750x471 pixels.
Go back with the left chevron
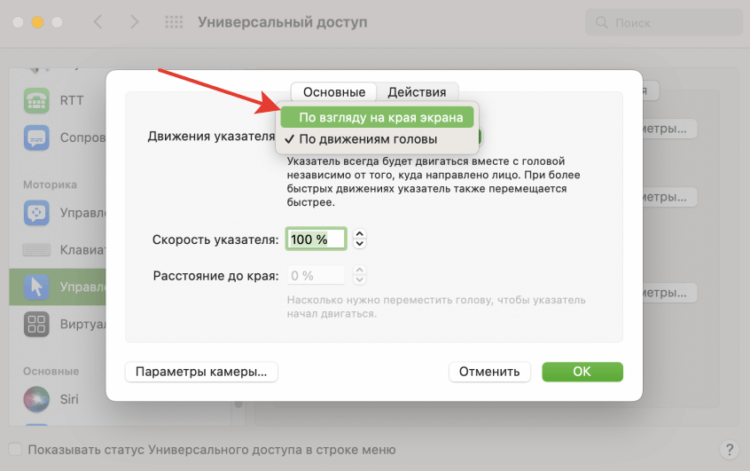pos(98,22)
